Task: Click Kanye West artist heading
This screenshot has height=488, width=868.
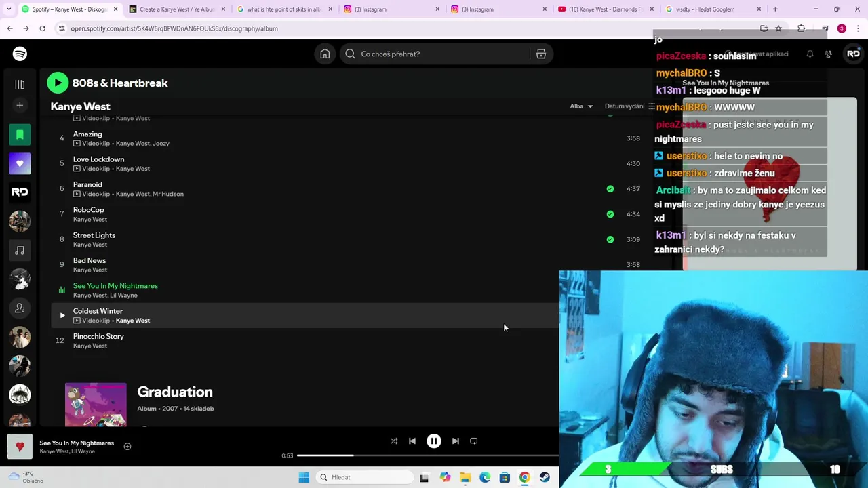Action: point(80,106)
